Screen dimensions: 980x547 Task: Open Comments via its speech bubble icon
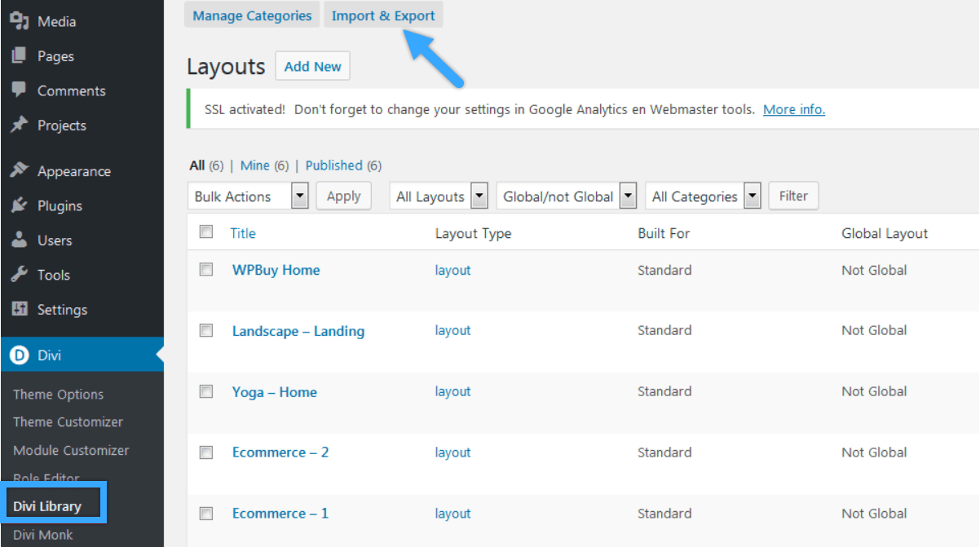(20, 90)
